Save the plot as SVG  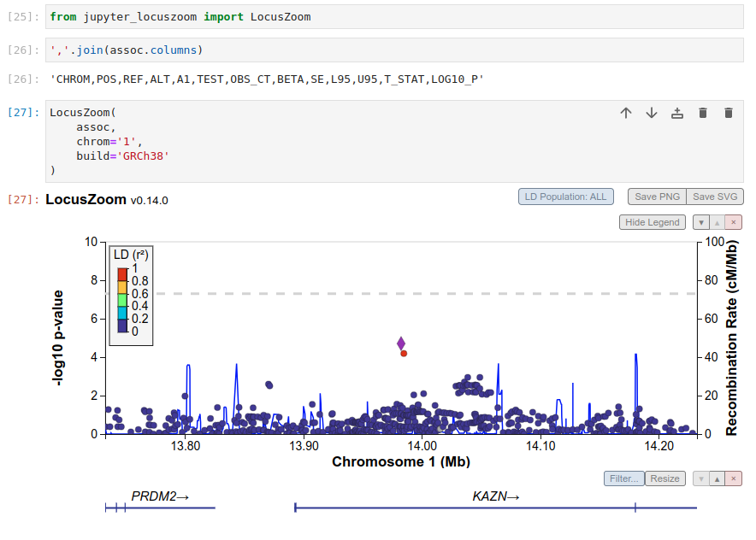coord(715,197)
